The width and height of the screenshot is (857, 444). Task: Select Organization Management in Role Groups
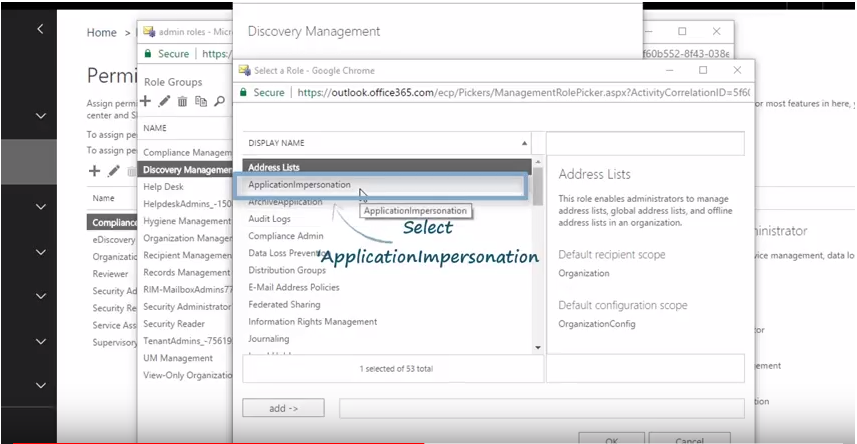click(x=186, y=238)
